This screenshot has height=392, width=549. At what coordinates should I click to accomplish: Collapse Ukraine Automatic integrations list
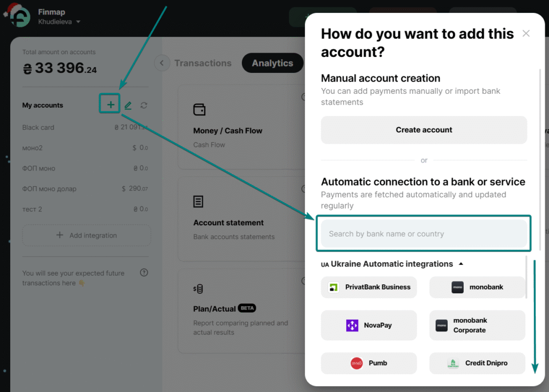tap(461, 264)
